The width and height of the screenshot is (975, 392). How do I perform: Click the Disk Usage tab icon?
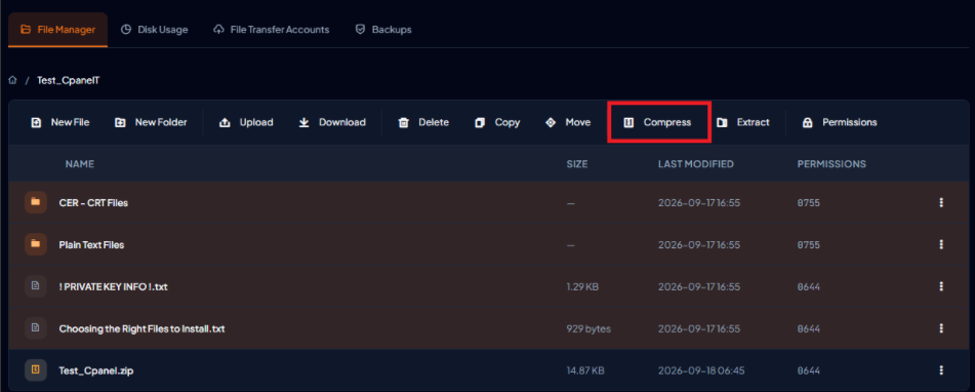(126, 30)
